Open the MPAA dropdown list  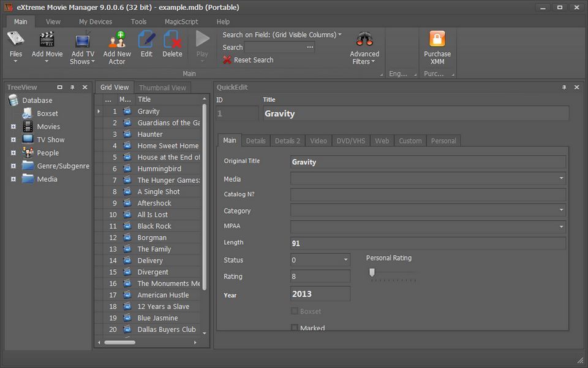[x=561, y=226]
